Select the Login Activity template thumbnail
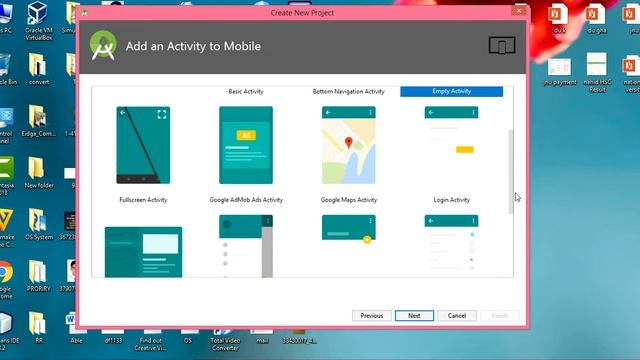 (451, 145)
